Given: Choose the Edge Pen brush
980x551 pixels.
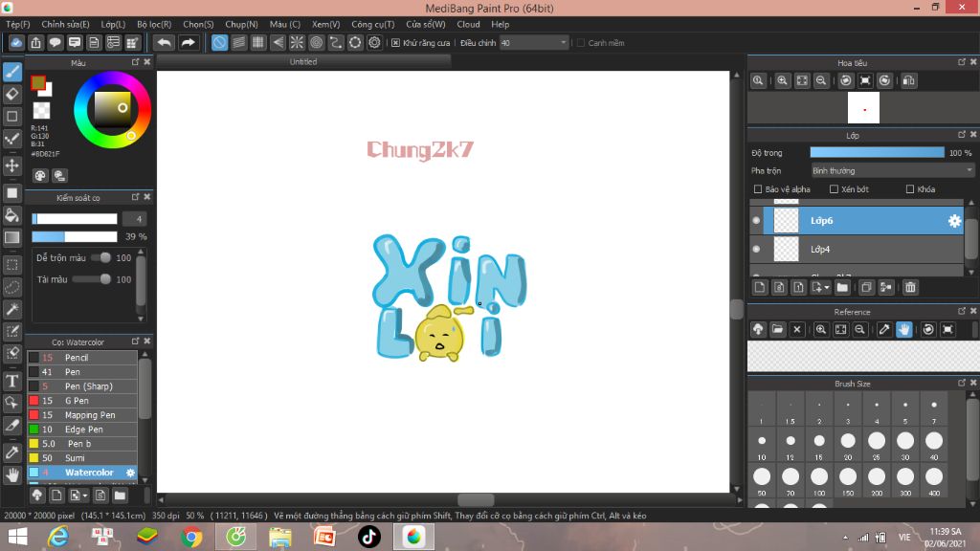Looking at the screenshot, I should point(82,430).
